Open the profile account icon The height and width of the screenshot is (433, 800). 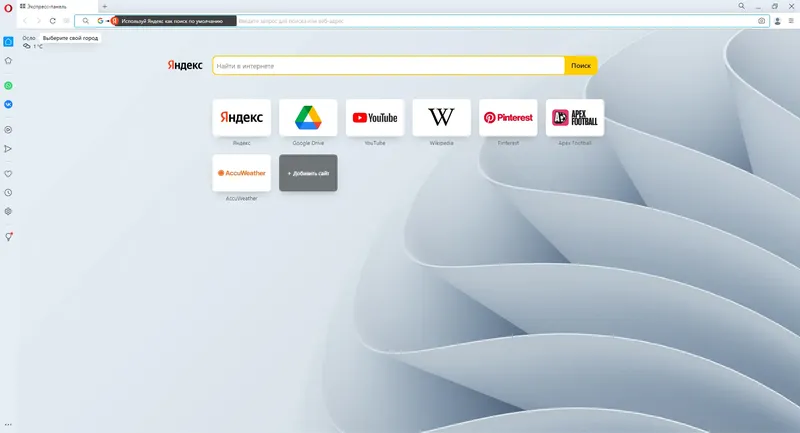[778, 21]
